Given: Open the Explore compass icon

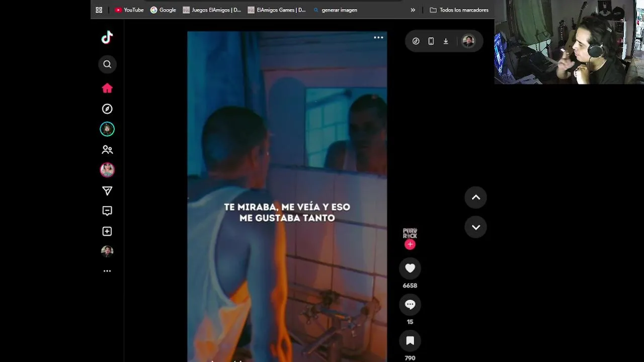Looking at the screenshot, I should pos(107,109).
